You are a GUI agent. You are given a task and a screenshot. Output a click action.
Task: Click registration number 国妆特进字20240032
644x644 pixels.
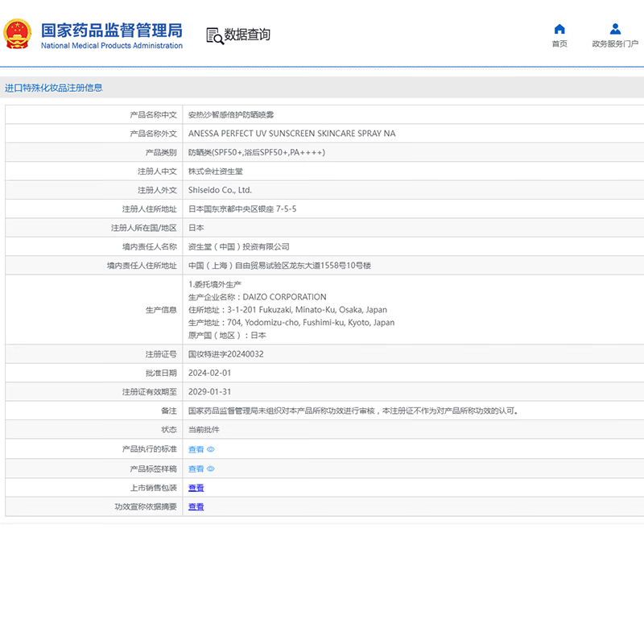(x=225, y=354)
